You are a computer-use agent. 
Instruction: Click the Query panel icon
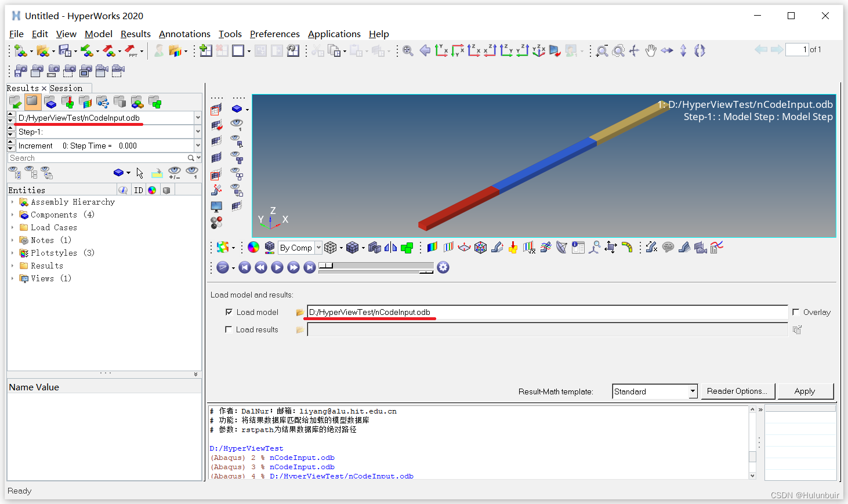pos(578,248)
